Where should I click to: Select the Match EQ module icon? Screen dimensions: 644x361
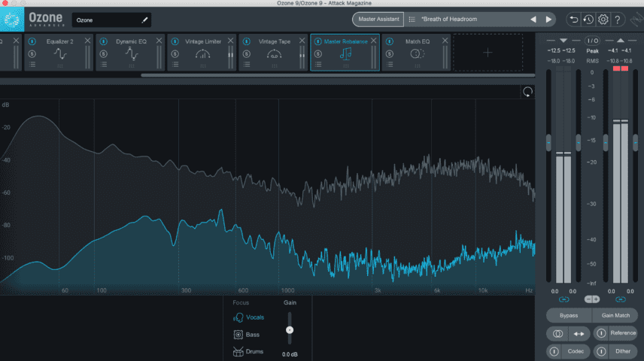pos(418,54)
